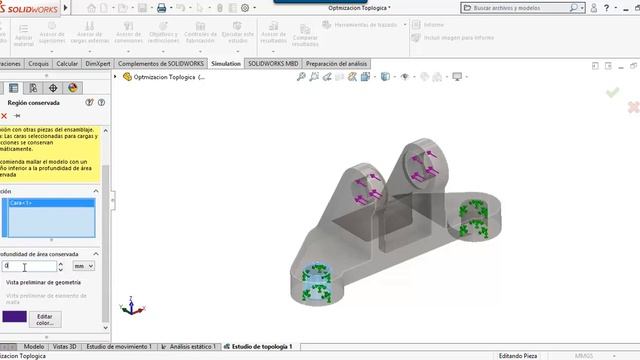Image resolution: width=640 pixels, height=360 pixels.
Task: Accept with the green checkmark in the viewport
Action: tap(612, 93)
